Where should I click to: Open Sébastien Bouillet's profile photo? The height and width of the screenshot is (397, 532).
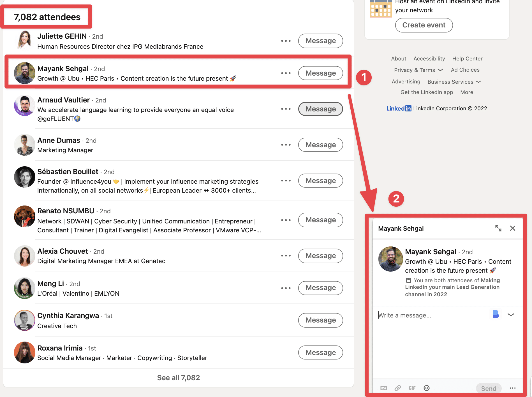[x=25, y=177]
